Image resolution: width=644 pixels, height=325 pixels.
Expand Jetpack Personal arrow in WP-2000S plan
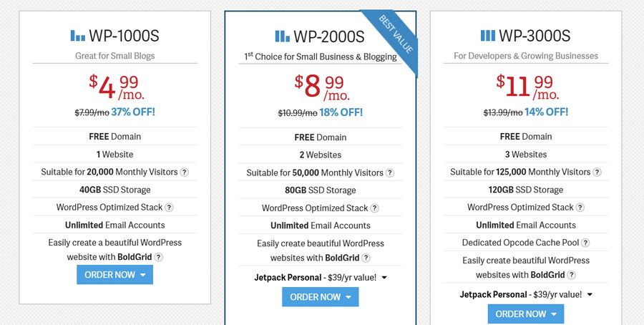384,278
